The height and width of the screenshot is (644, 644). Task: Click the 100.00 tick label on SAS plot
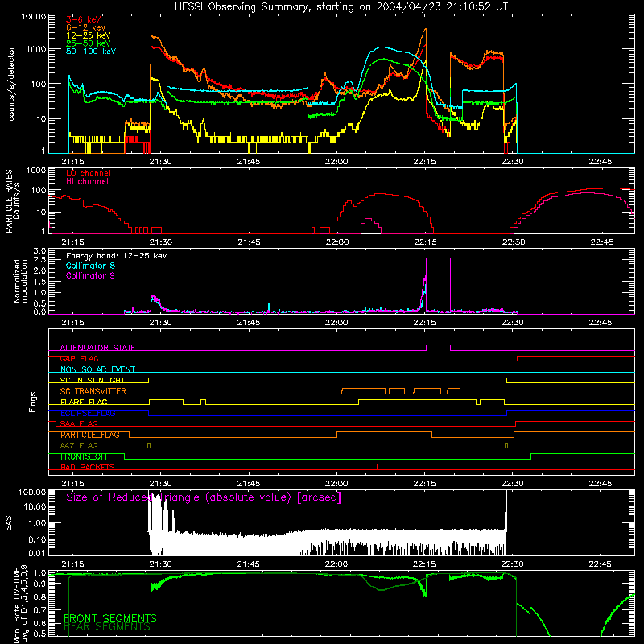tap(32, 492)
